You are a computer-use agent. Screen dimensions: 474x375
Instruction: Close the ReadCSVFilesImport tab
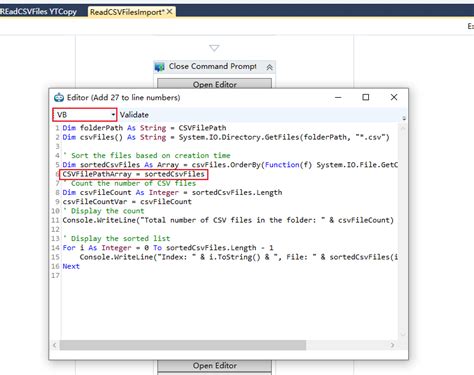click(170, 12)
